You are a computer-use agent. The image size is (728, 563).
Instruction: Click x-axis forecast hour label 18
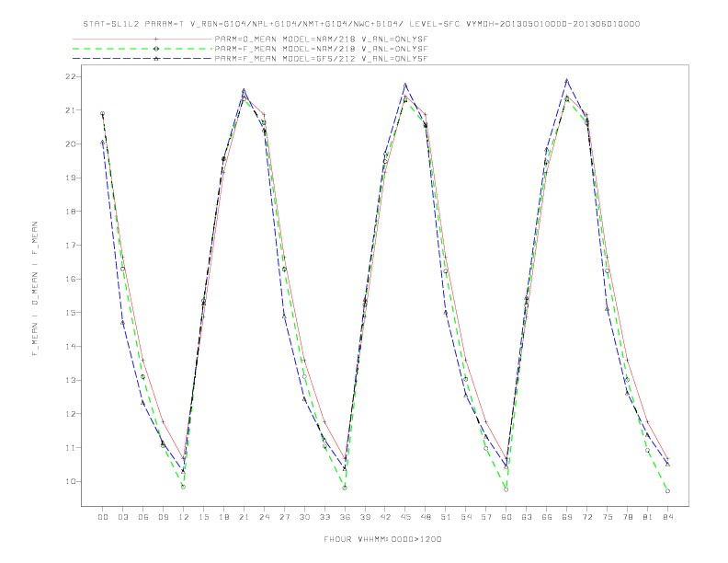point(223,517)
